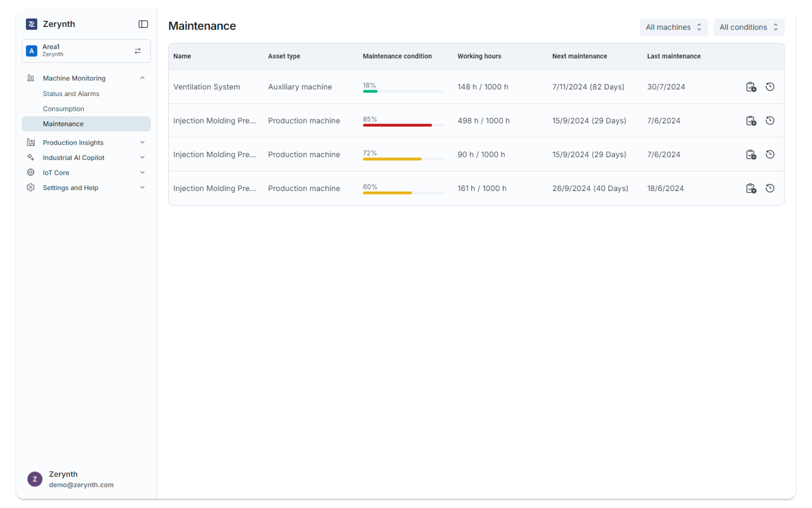812x508 pixels.
Task: Open the Consumption page
Action: (63, 109)
